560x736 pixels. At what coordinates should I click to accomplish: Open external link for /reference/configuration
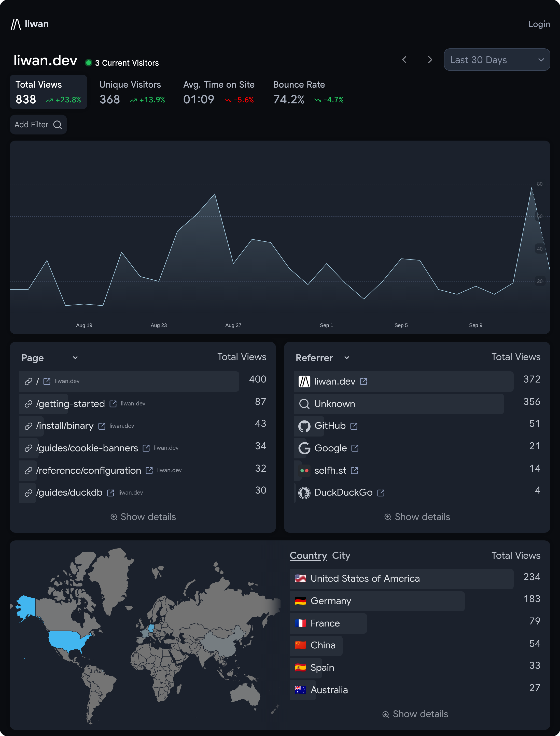[x=149, y=471]
